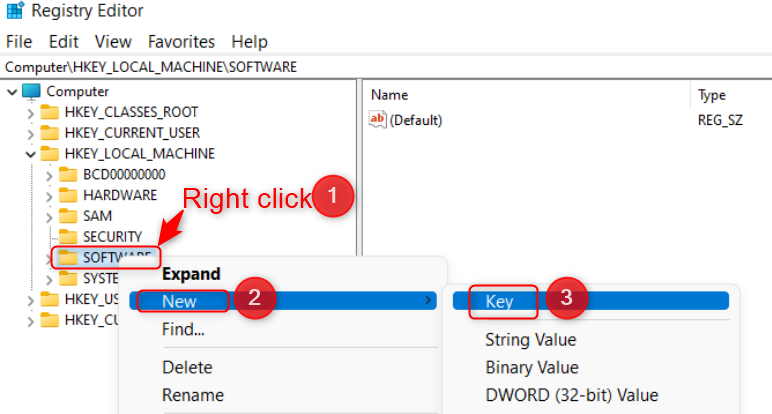
Task: Select BCD00000000 key
Action: [x=124, y=174]
